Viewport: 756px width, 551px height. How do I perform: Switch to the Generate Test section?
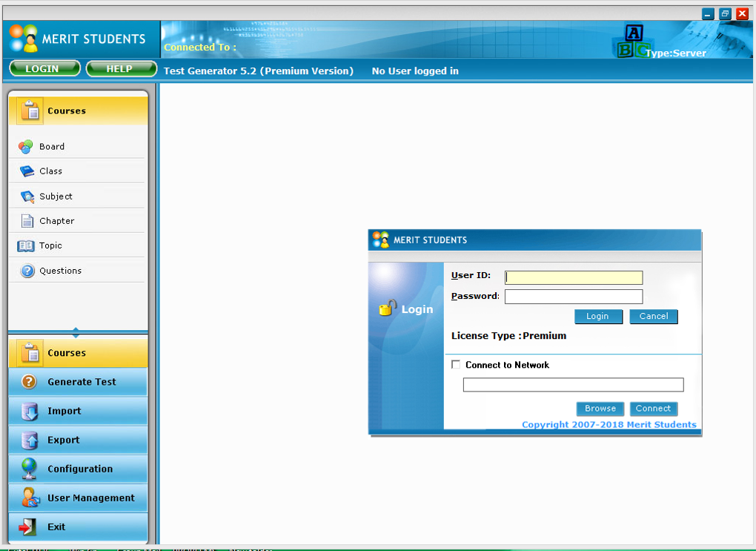[78, 382]
